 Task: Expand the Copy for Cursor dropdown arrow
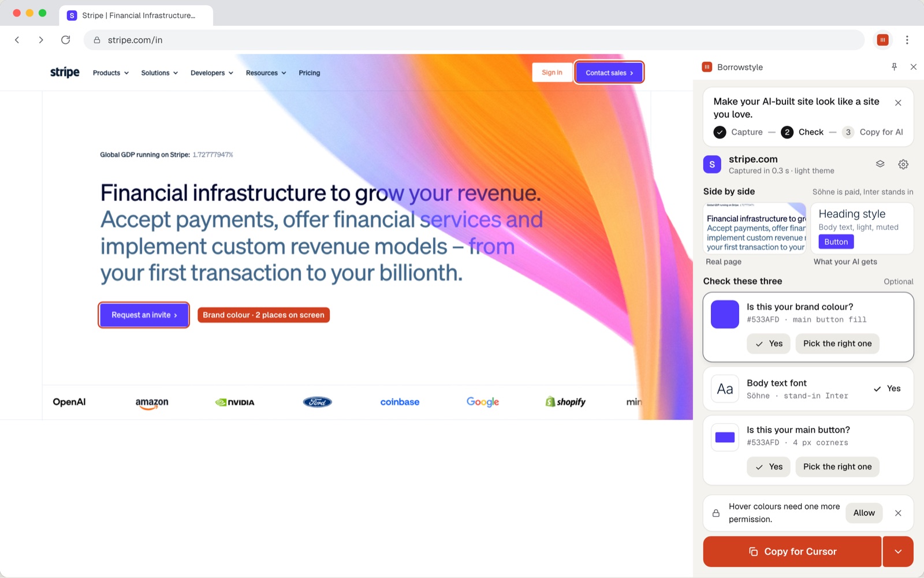(x=898, y=551)
